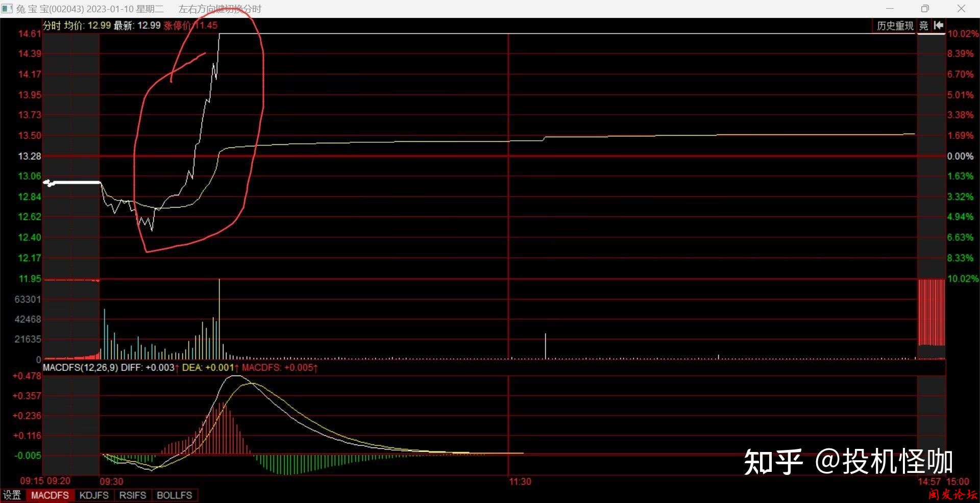Click the jump-to-start arrow icon
This screenshot has height=503, width=980.
coord(939,26)
